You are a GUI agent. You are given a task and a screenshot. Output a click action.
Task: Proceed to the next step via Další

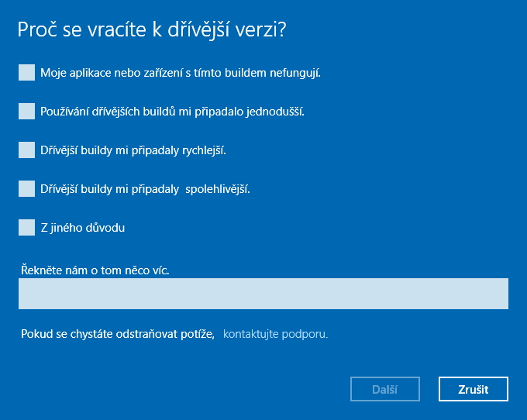click(385, 389)
